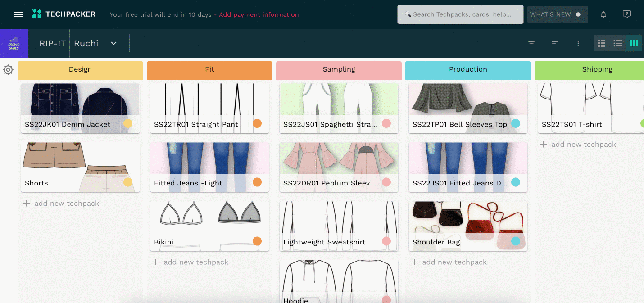Image resolution: width=644 pixels, height=303 pixels.
Task: Click the Crowd Shoes brand logo
Action: click(14, 43)
